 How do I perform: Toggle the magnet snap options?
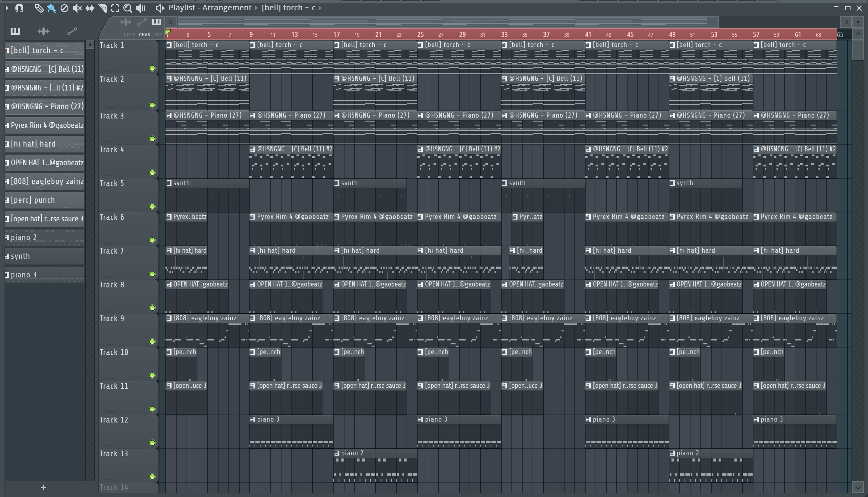[x=20, y=8]
